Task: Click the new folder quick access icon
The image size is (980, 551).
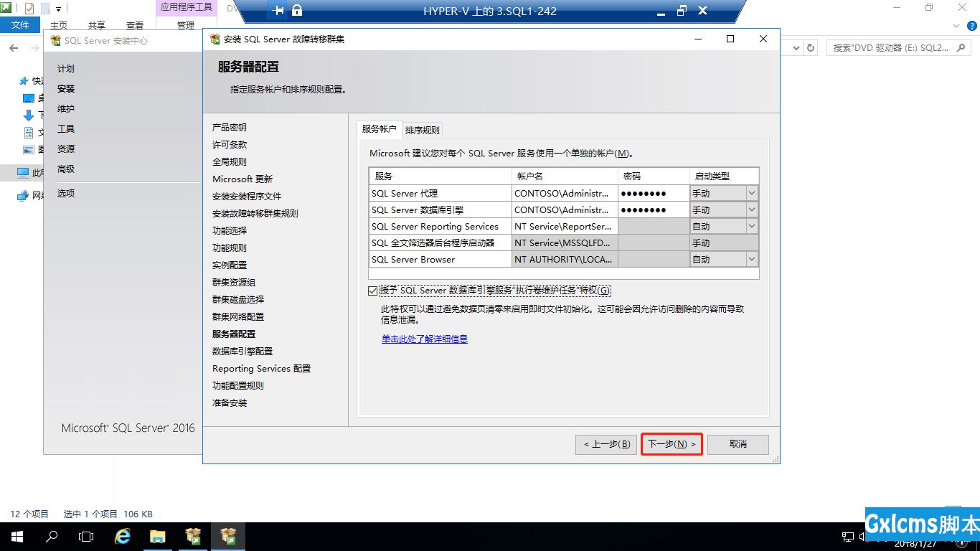Action: 45,9
